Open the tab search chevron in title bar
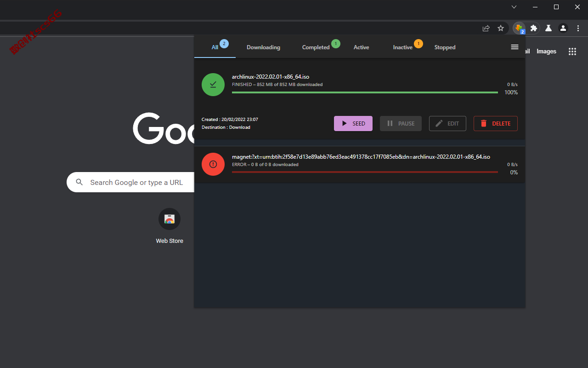This screenshot has height=368, width=588. (x=514, y=7)
